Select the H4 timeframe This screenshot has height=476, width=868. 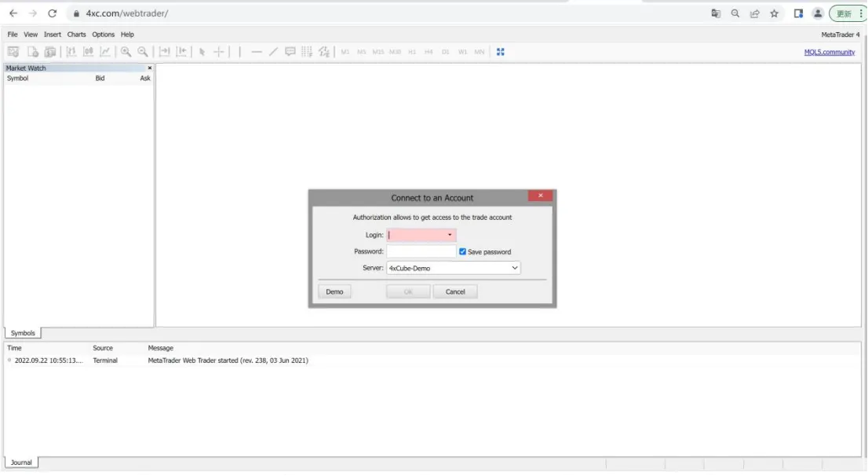point(429,52)
